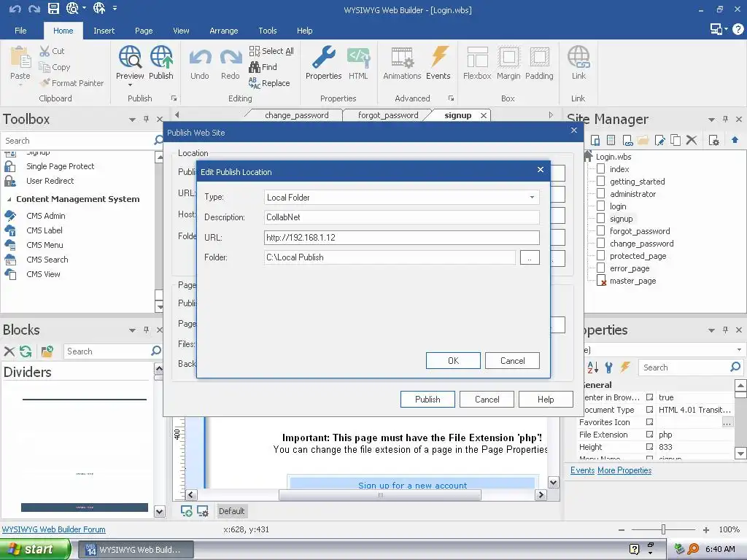Toggle the protected_page checkbox

point(601,255)
